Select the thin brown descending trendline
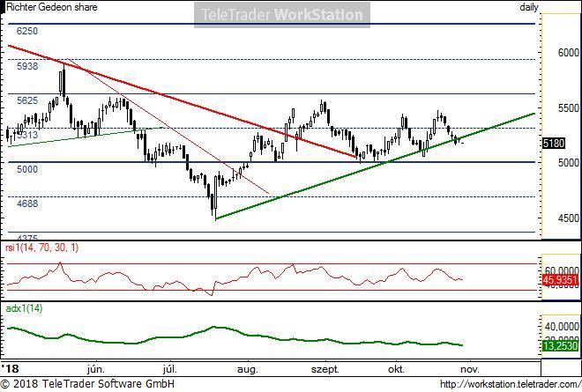Screen dimensions: 582x392 pos(167,126)
